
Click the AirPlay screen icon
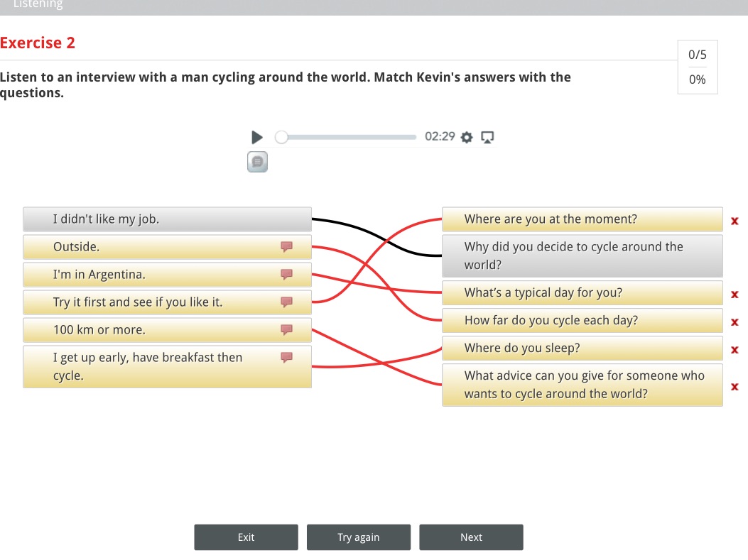[x=487, y=137]
